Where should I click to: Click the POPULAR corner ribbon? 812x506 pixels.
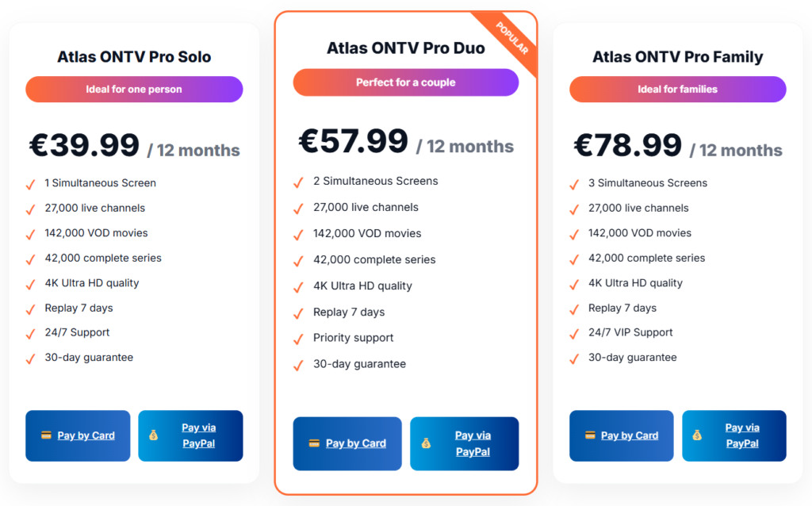[x=513, y=37]
